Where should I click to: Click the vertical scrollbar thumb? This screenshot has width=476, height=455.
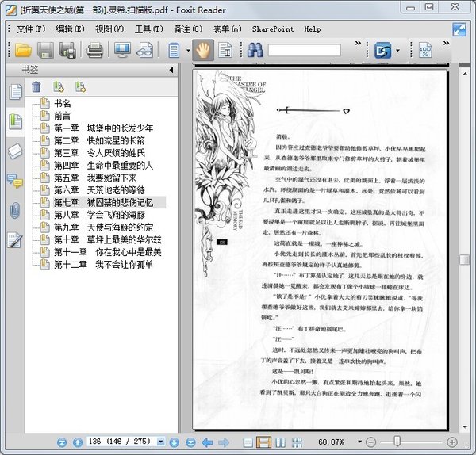[x=464, y=260]
